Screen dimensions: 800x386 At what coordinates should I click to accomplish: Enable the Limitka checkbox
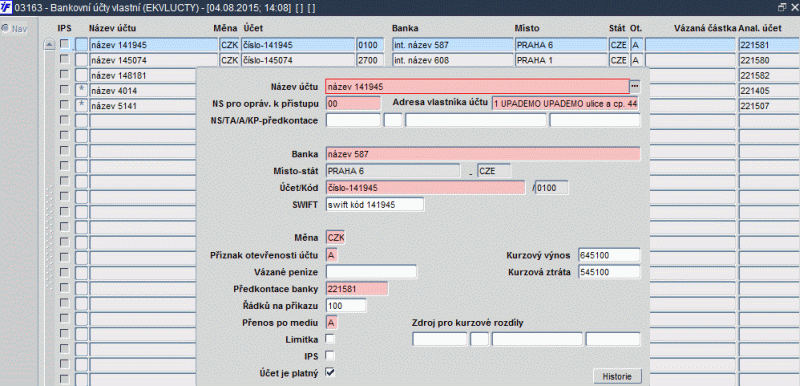330,339
